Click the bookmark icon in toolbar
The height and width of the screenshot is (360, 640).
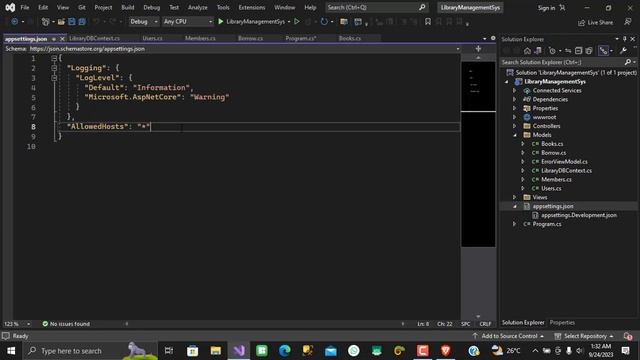[428, 22]
